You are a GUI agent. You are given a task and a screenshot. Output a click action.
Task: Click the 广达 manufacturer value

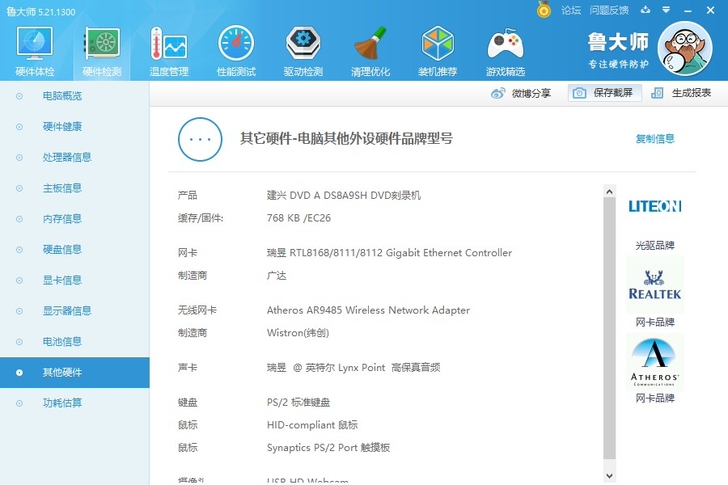click(276, 276)
